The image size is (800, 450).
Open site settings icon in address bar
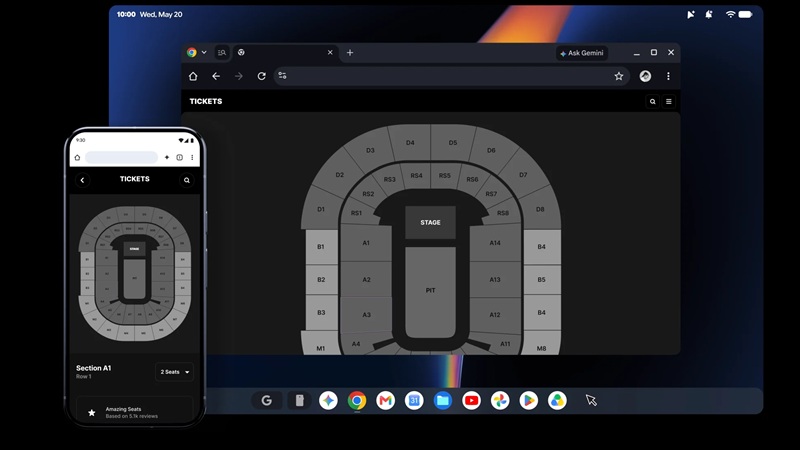[282, 76]
